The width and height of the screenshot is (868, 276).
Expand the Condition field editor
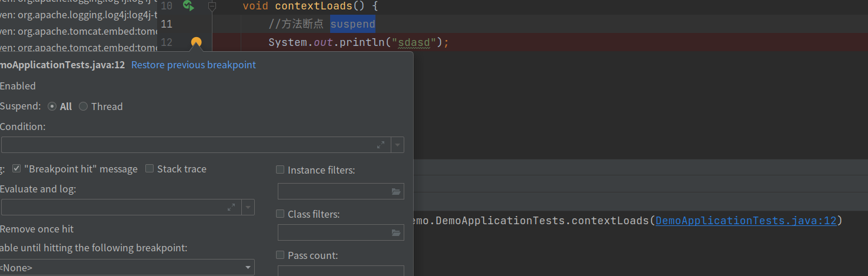click(x=381, y=145)
